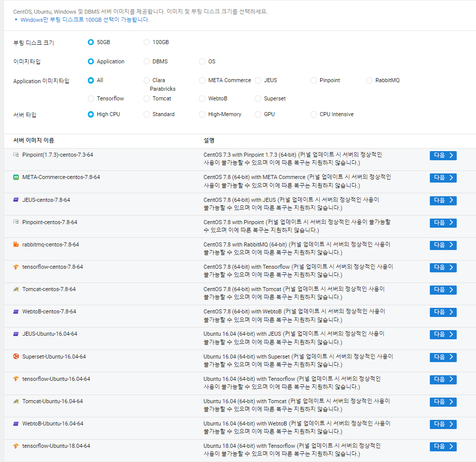Click 다음 for META-Commerce-centos-7.8-64
The width and height of the screenshot is (476, 462).
(443, 178)
